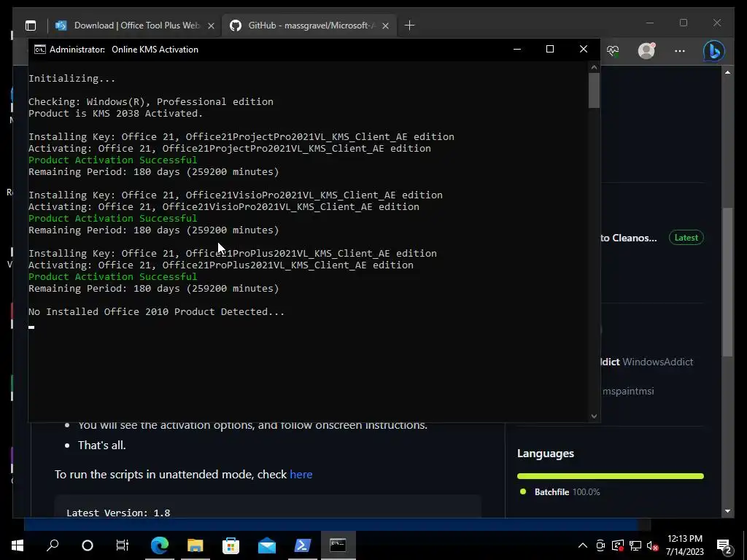Click Meet Now tray icon
The width and height of the screenshot is (747, 560).
(x=600, y=545)
